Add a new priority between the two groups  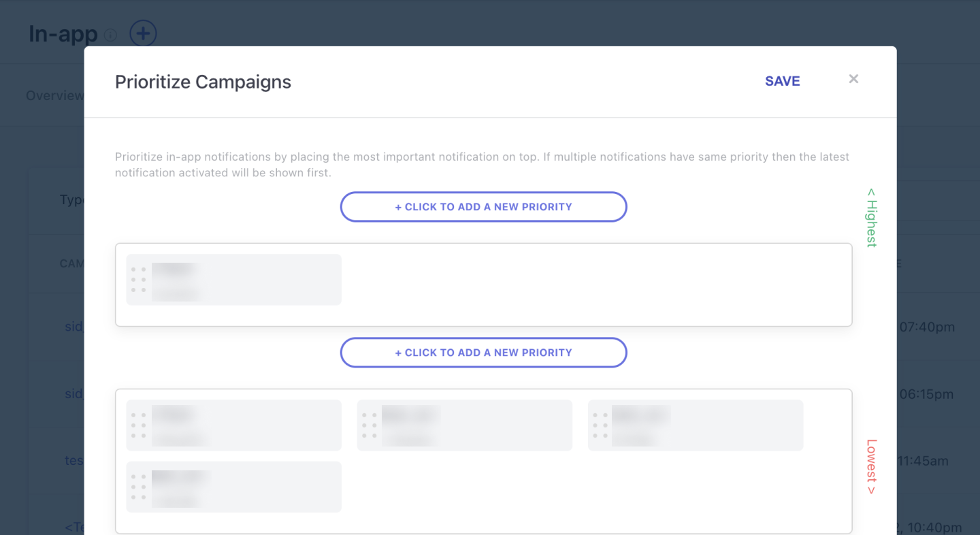point(483,353)
